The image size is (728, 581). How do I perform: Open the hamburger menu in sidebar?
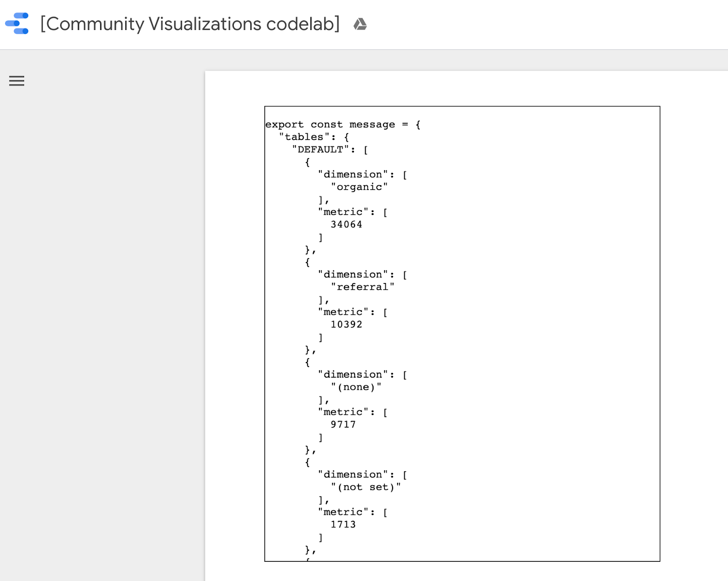pos(17,81)
